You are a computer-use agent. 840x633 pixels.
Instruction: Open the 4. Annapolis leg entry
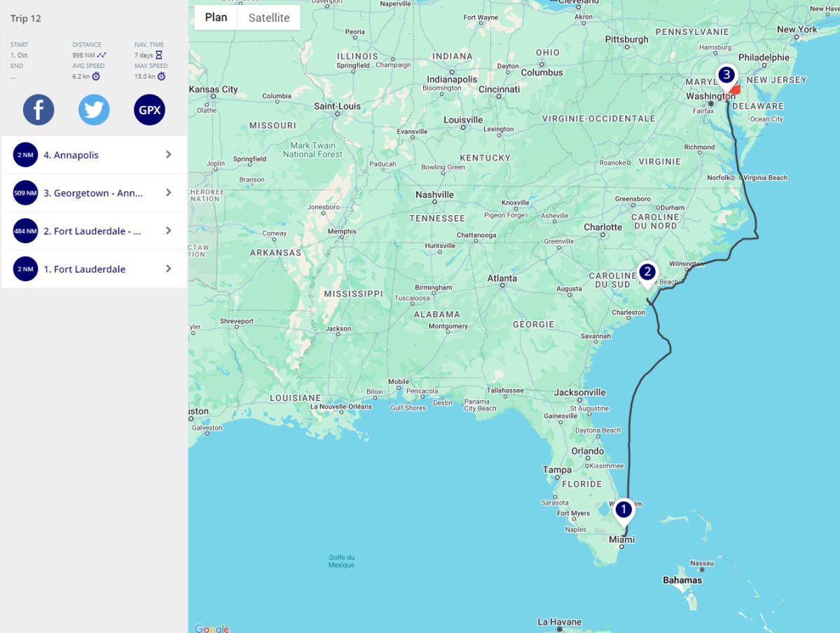click(71, 155)
